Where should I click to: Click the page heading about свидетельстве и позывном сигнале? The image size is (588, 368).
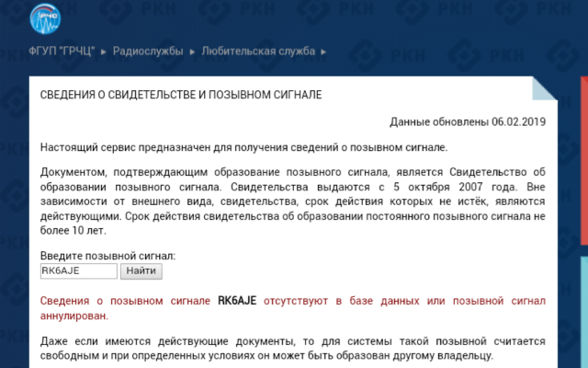pyautogui.click(x=181, y=96)
